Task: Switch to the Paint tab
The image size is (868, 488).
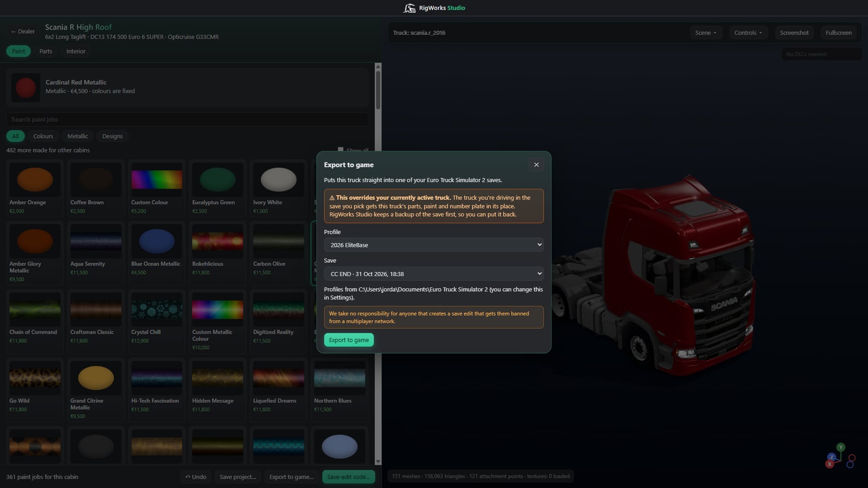Action: pyautogui.click(x=18, y=52)
